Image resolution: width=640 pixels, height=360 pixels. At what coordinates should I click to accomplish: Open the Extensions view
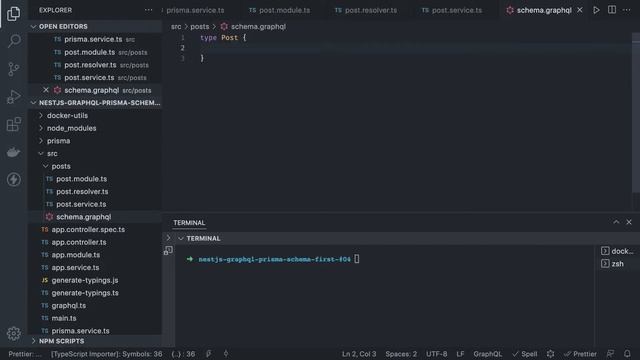tap(13, 124)
